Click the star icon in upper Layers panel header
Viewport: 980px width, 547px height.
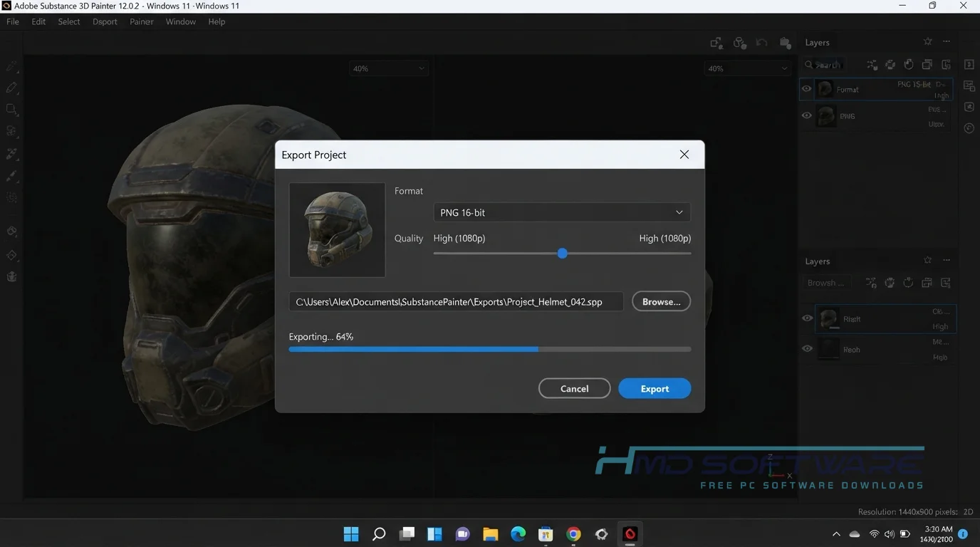[x=927, y=42]
